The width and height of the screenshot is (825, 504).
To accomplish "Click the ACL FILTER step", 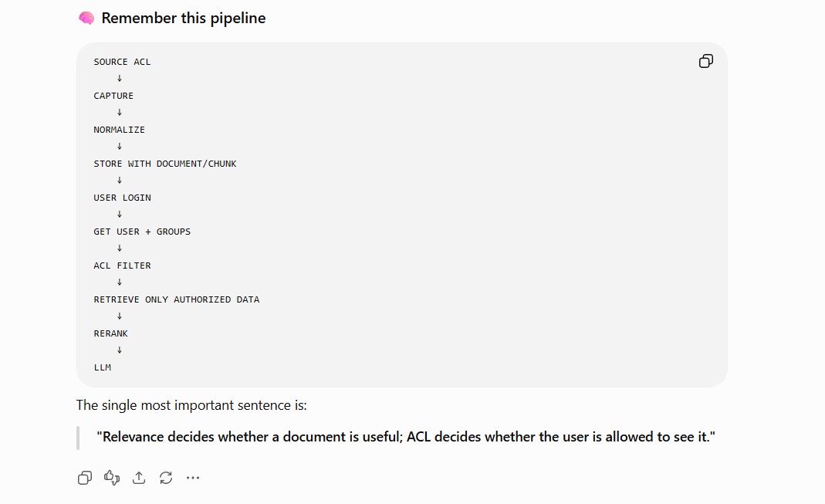I will click(x=122, y=266).
